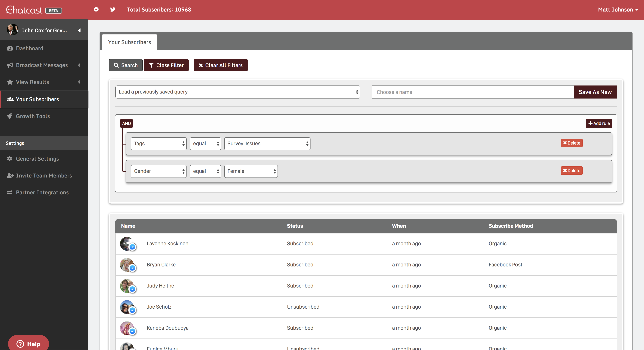Click the Chatcast logo
This screenshot has height=350, width=644.
tap(24, 10)
